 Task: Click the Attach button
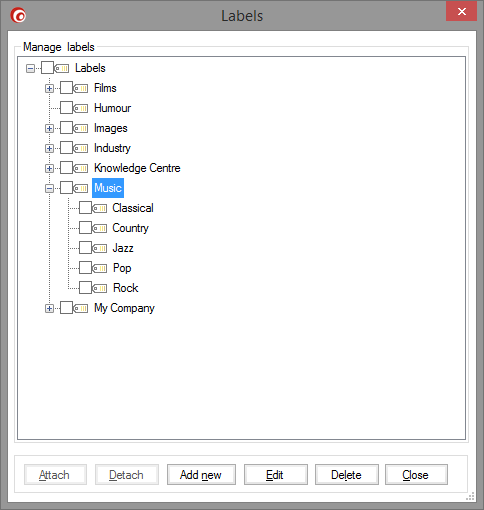pos(55,475)
